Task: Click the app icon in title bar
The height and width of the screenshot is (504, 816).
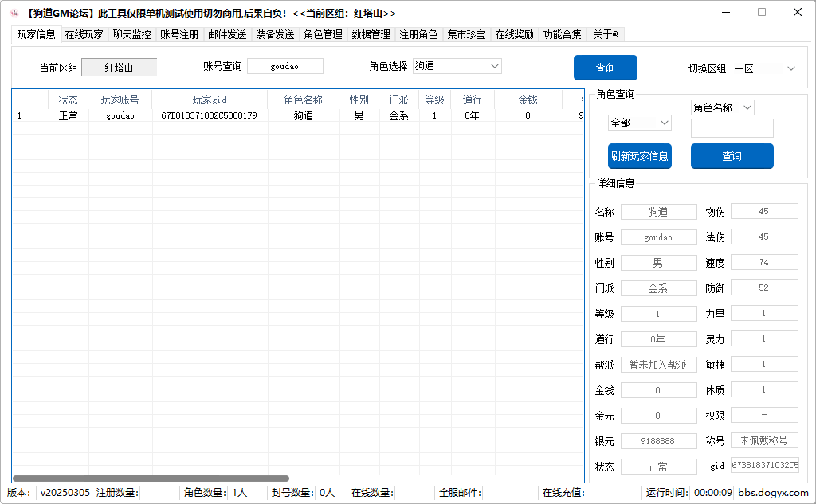Action: 14,13
